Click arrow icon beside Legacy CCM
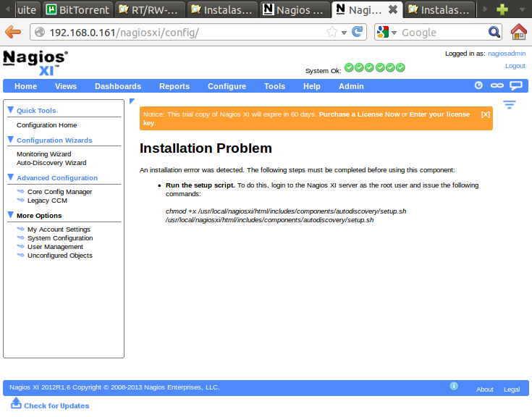The height and width of the screenshot is (417, 532). click(x=20, y=201)
